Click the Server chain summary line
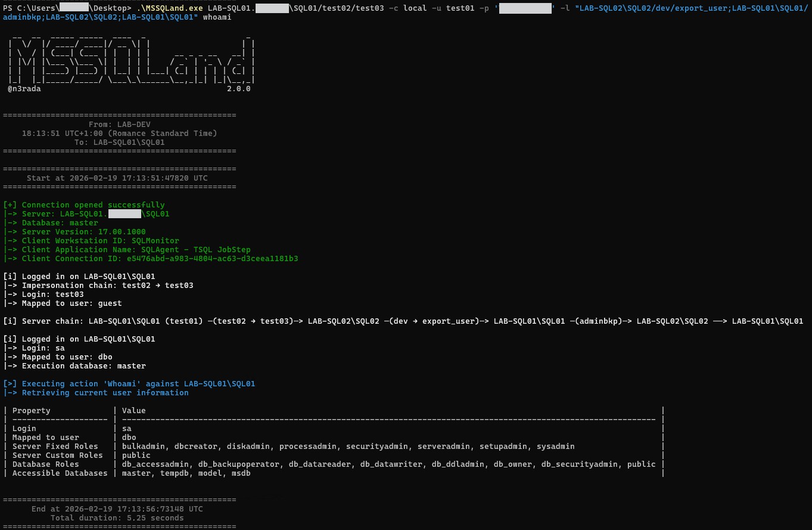This screenshot has height=530, width=812. click(405, 321)
